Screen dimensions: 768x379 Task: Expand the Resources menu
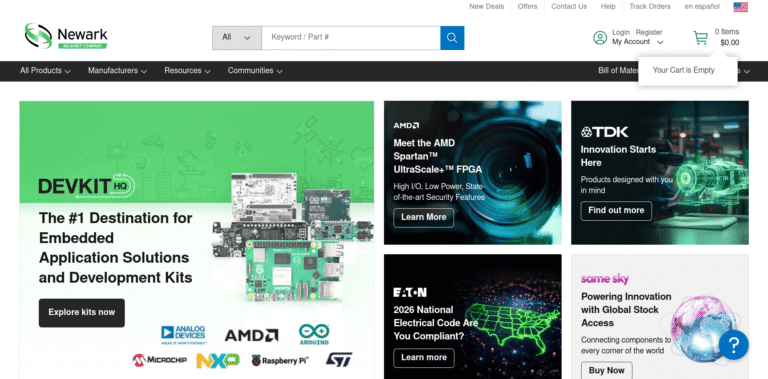(187, 71)
